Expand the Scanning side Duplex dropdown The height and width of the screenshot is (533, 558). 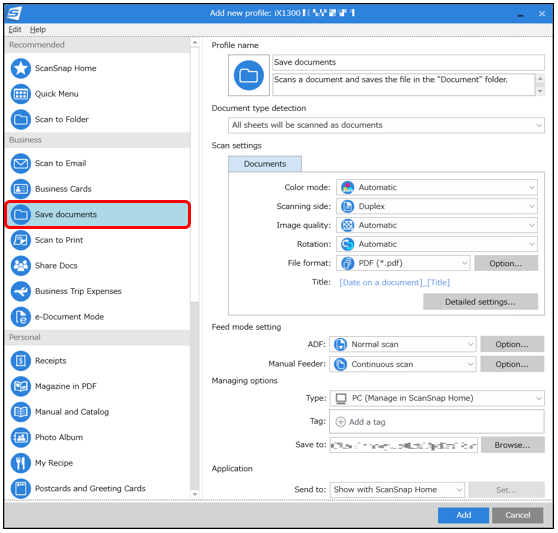pyautogui.click(x=437, y=206)
